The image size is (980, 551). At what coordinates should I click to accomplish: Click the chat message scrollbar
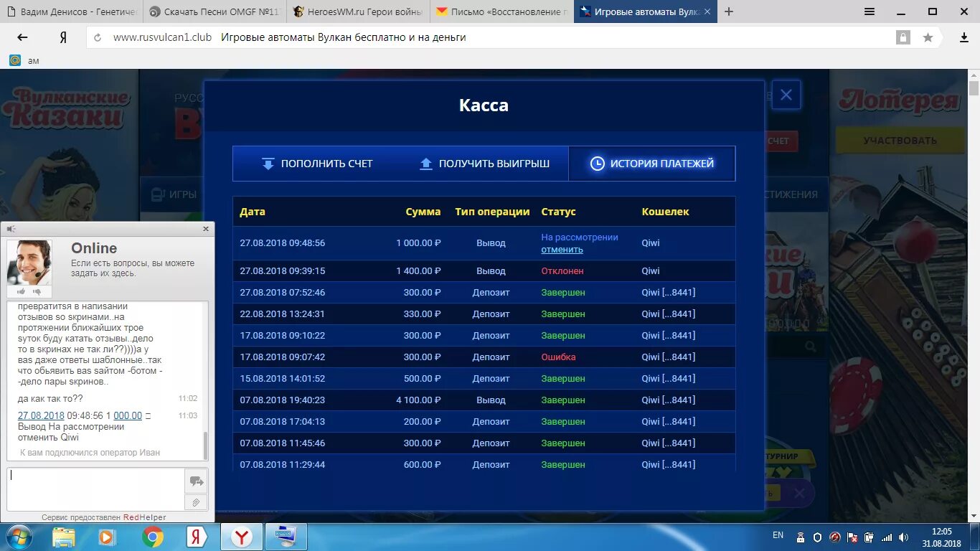206,445
